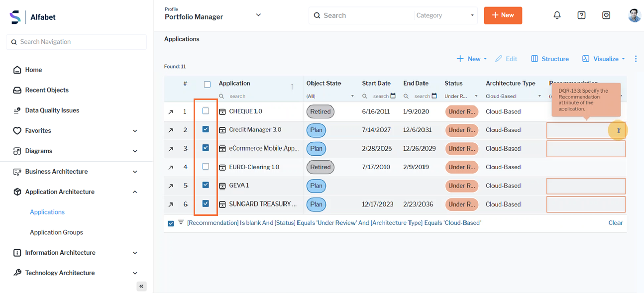Open the search Category dropdown

[445, 15]
